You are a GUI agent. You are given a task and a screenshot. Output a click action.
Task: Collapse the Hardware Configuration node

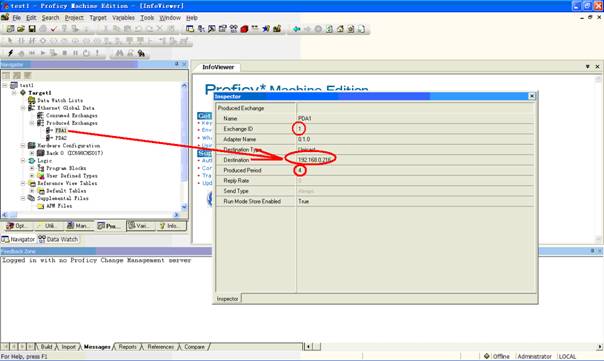tap(23, 146)
